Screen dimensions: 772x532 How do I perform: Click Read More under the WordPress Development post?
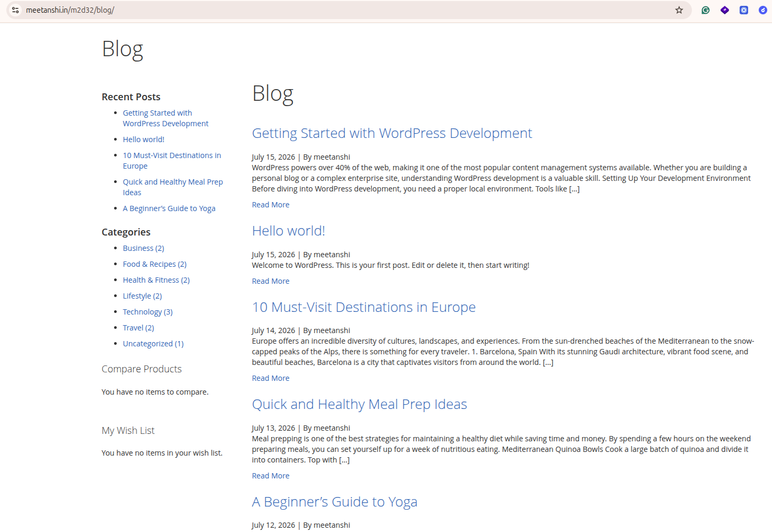271,205
